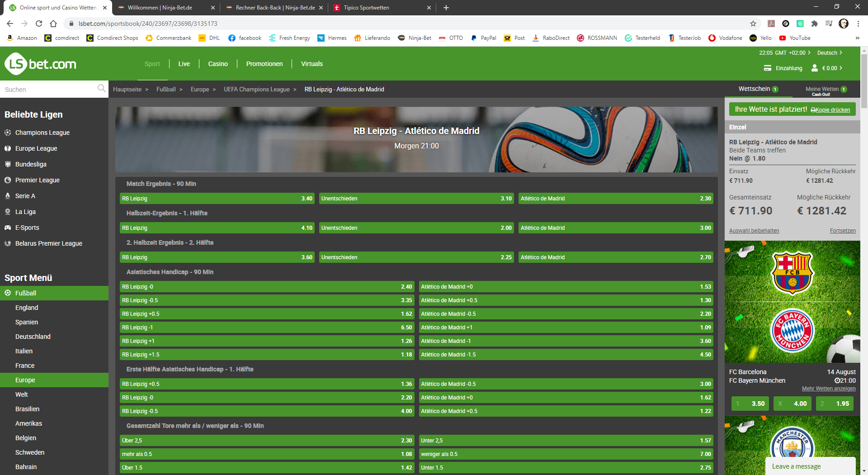The image size is (868, 475).
Task: Click the Premier League icon in sidebar
Action: coord(8,180)
